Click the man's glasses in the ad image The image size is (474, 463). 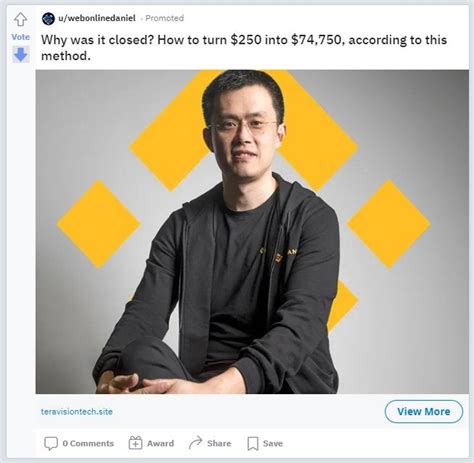243,126
